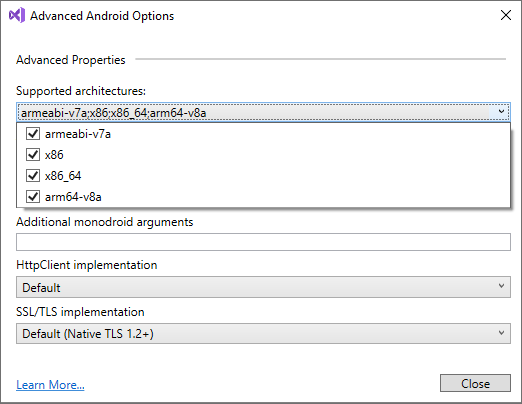522x404 pixels.
Task: Collapse the Supported architectures dropdown arrow
Action: [501, 112]
